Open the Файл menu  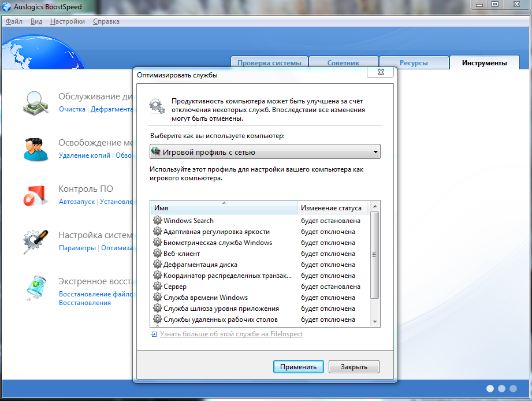pyautogui.click(x=14, y=21)
